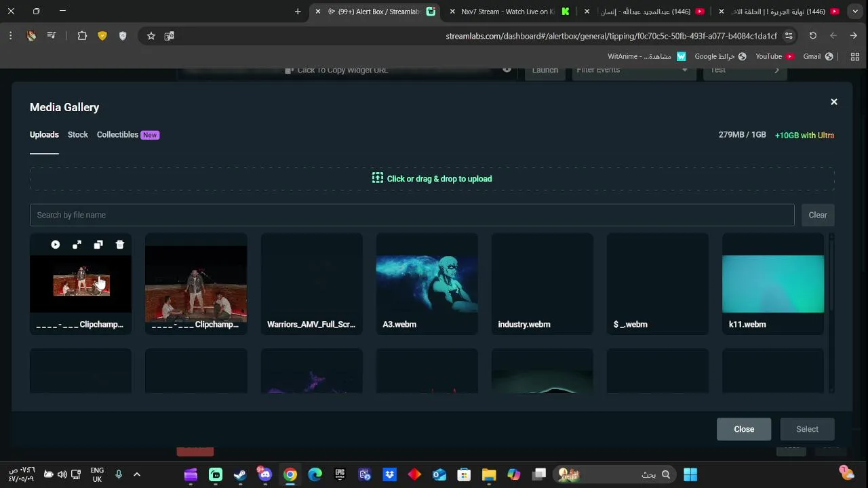Open the YouTube bookmark
The width and height of the screenshot is (868, 488).
(774, 56)
